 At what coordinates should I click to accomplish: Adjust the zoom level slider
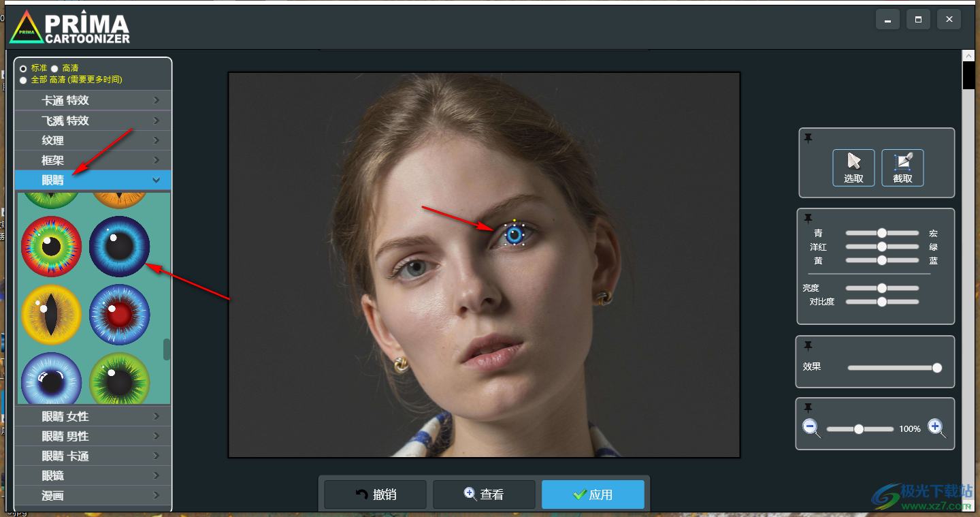point(860,429)
